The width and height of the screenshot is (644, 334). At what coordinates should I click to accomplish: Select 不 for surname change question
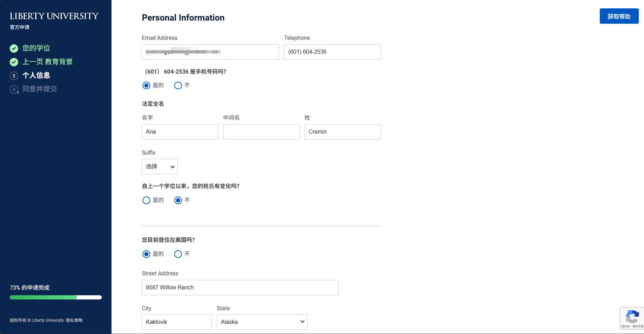(178, 200)
